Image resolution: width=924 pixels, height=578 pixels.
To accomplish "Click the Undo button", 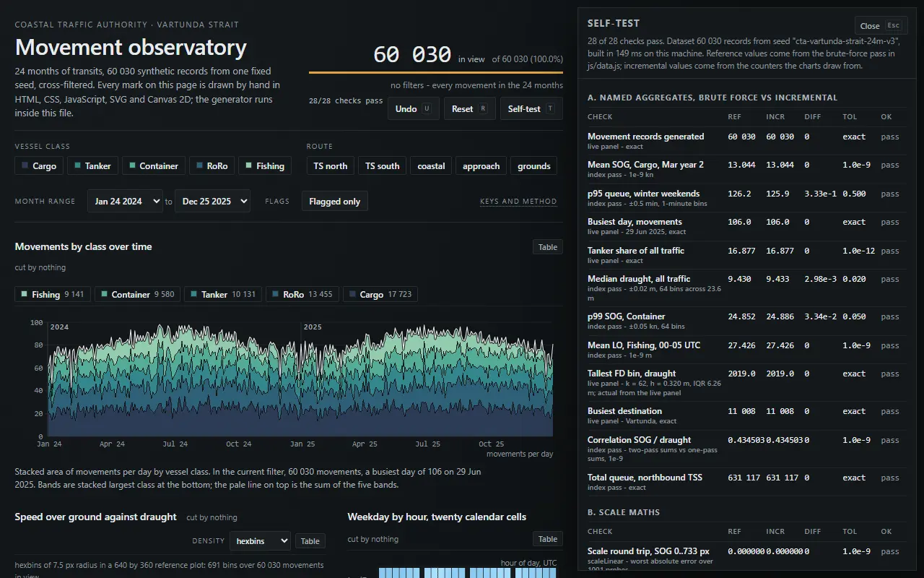I will (413, 108).
